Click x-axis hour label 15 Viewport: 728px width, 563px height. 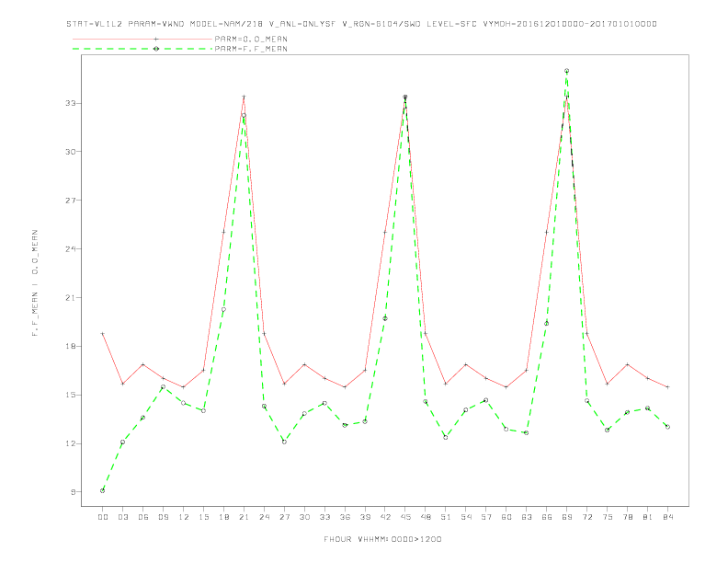tap(203, 517)
